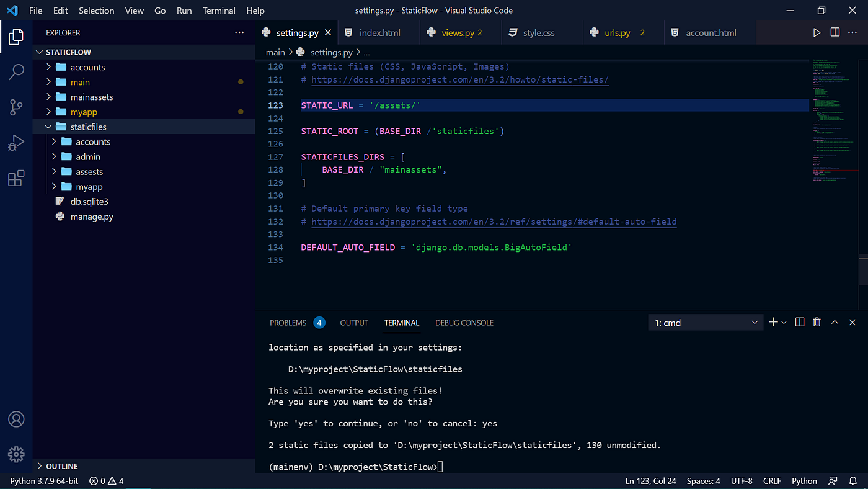868x489 pixels.
Task: Open the Search view in activity bar
Action: pos(16,71)
